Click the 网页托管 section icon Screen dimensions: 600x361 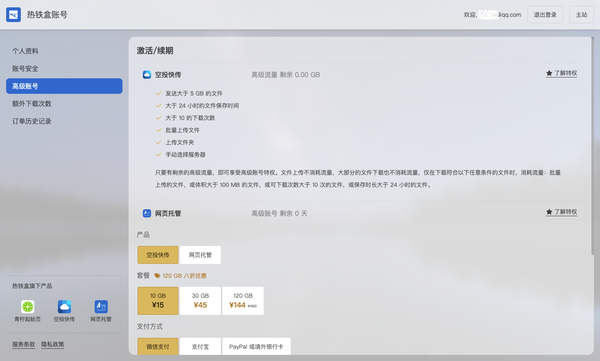tap(147, 213)
